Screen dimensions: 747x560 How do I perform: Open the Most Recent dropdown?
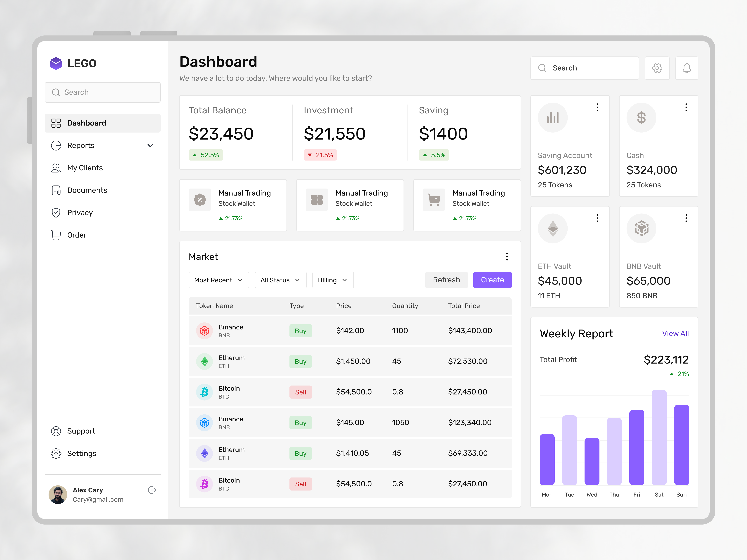(218, 280)
